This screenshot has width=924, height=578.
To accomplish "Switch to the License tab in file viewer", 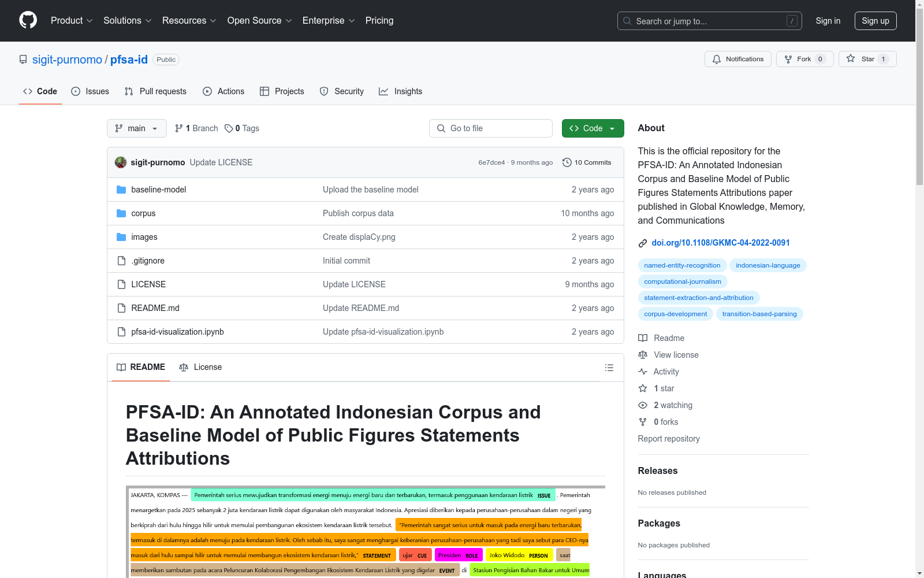I will coord(200,367).
